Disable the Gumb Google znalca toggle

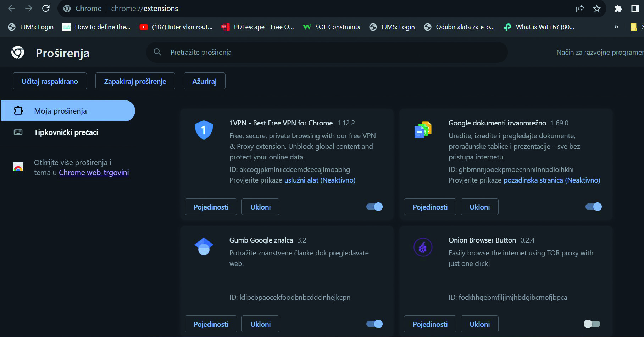coord(374,324)
